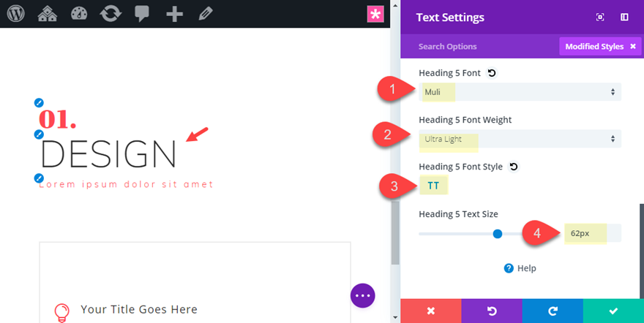This screenshot has width=644, height=323.
Task: Click the pencil edit page icon
Action: pyautogui.click(x=206, y=14)
